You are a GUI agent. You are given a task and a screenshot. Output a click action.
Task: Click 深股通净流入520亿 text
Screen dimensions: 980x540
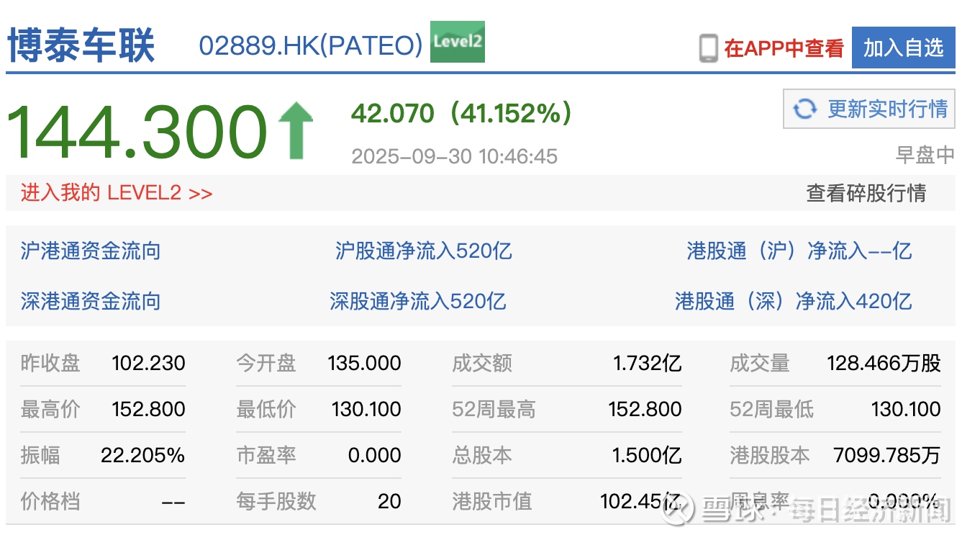[418, 301]
